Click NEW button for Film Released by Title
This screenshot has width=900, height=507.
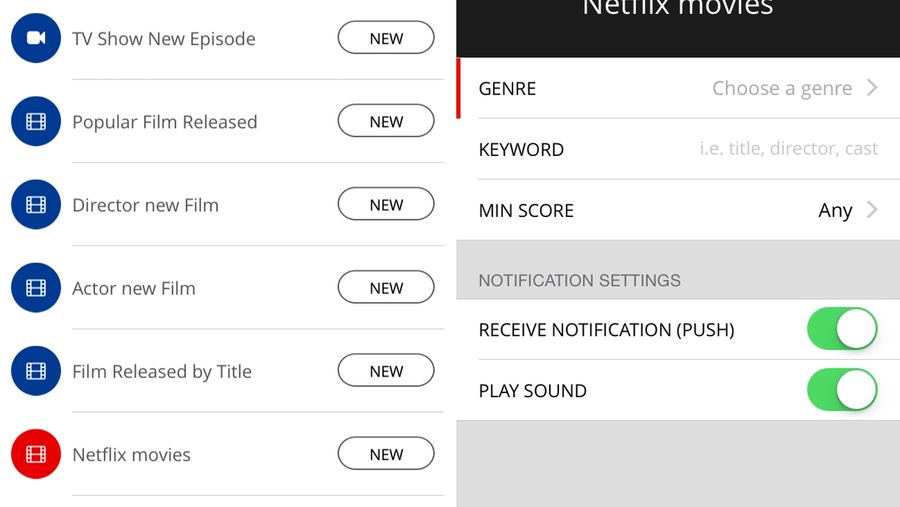point(386,371)
